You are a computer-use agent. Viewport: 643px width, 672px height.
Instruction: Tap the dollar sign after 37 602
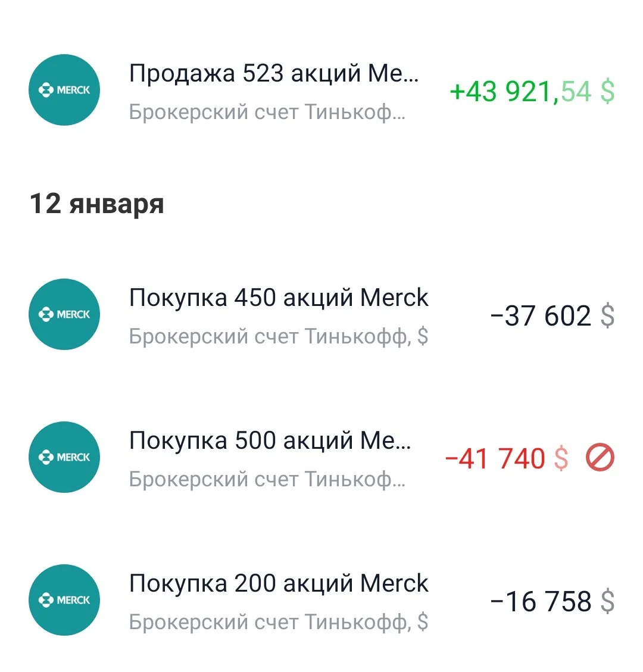607,316
